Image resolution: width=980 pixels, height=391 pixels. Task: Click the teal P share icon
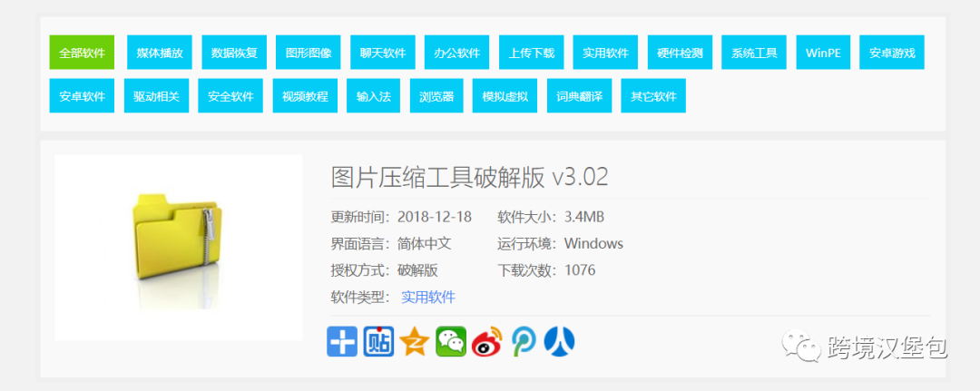tap(524, 342)
